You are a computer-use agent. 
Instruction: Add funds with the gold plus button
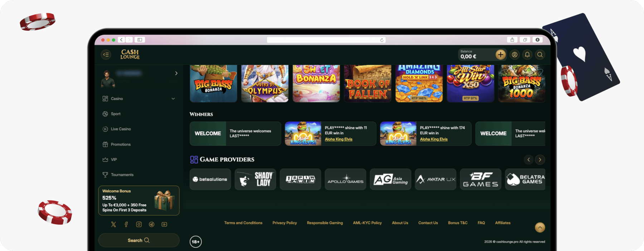point(500,55)
